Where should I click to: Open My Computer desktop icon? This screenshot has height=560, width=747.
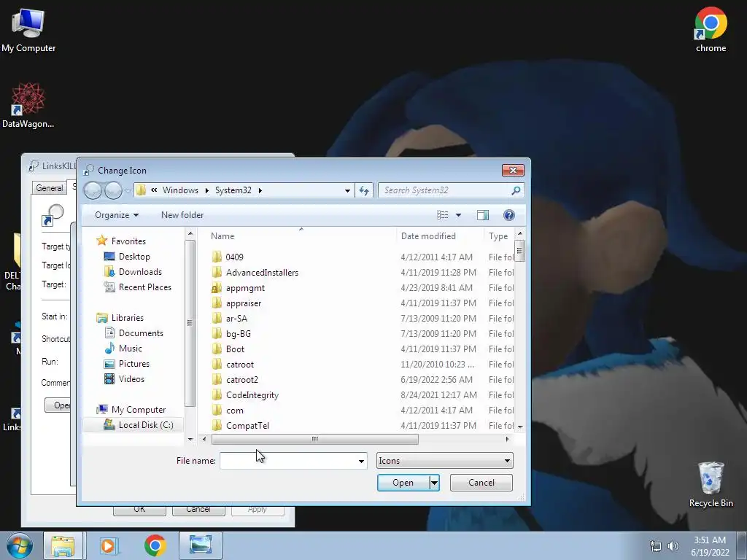28,30
